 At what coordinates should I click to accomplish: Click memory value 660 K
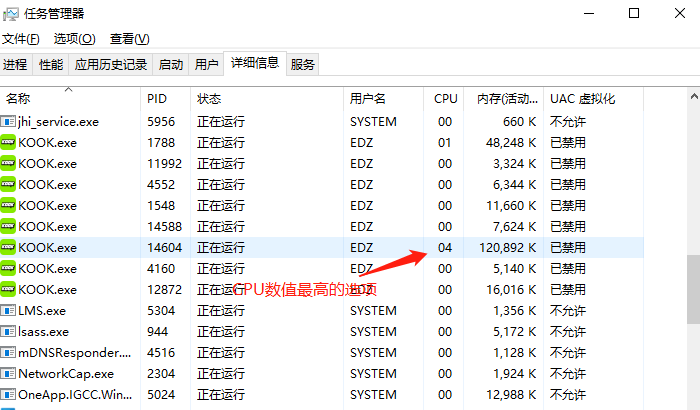(520, 122)
